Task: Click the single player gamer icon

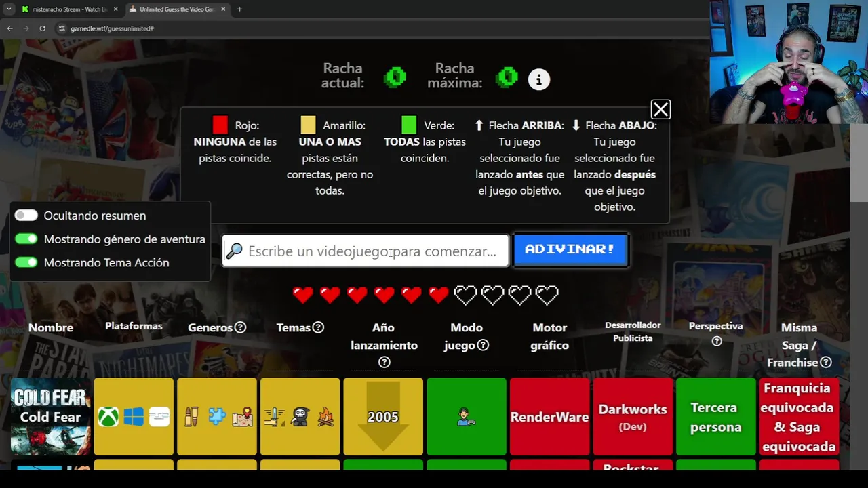Action: coord(466,417)
